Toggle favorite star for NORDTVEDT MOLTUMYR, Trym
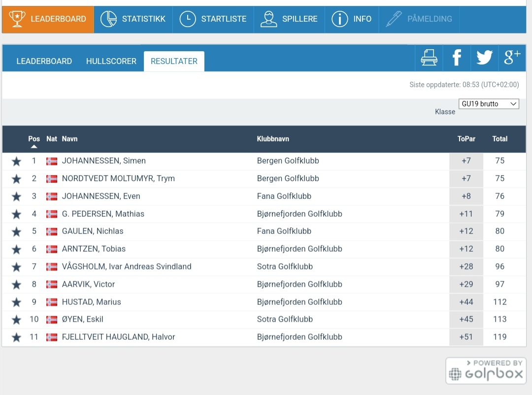This screenshot has height=395, width=532. (16, 179)
